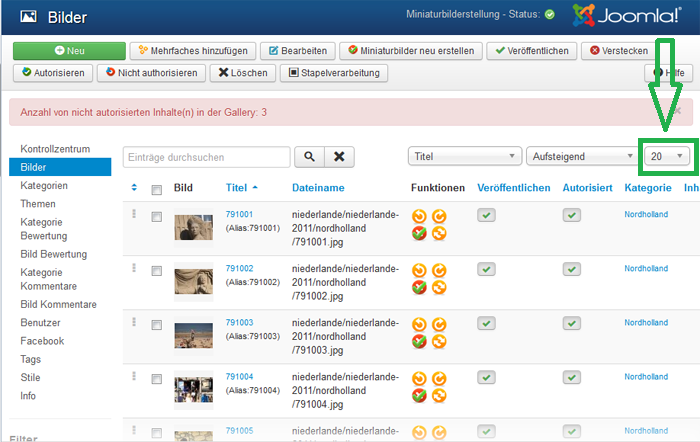Screen dimensions: 700x442
Task: Click published green check for image 791001
Action: click(x=486, y=215)
